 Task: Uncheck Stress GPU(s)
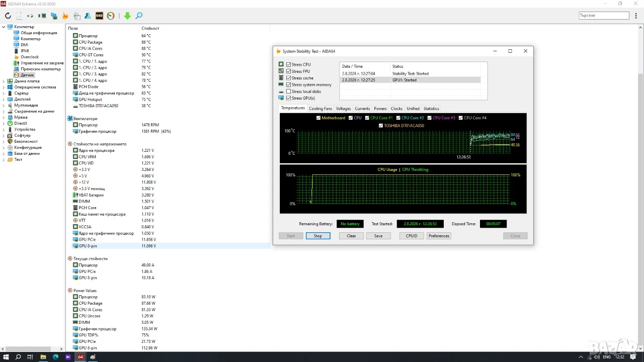pyautogui.click(x=288, y=98)
